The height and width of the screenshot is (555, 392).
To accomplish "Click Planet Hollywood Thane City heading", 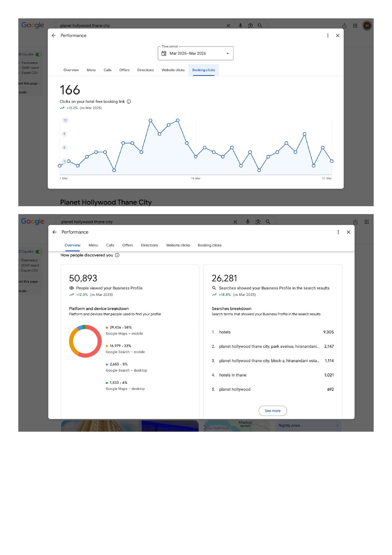I will [x=106, y=202].
